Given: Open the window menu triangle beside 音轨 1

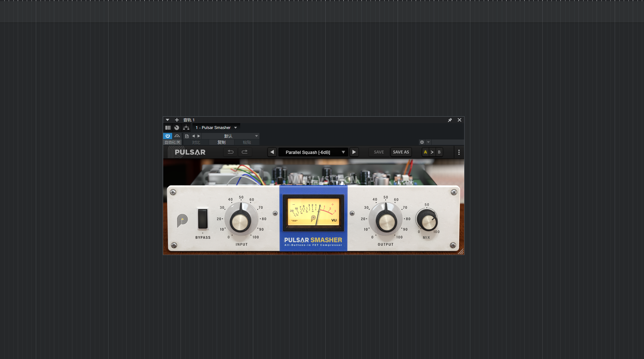Looking at the screenshot, I should pos(168,120).
